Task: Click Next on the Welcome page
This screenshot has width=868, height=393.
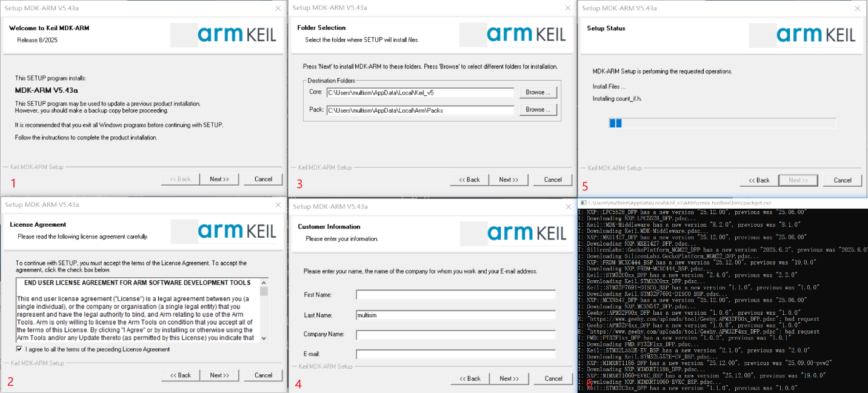Action: pyautogui.click(x=219, y=179)
